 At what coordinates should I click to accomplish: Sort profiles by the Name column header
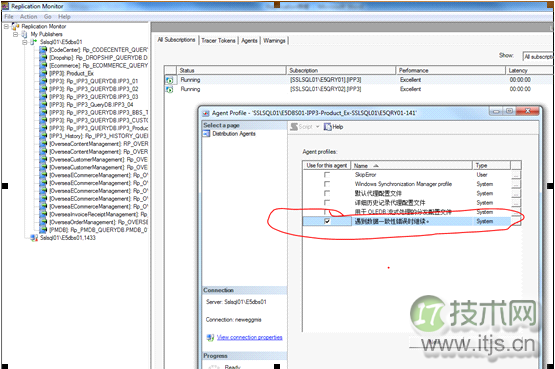click(x=412, y=166)
